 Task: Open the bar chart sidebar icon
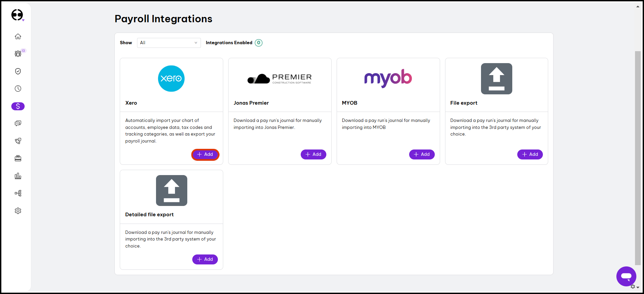(18, 176)
